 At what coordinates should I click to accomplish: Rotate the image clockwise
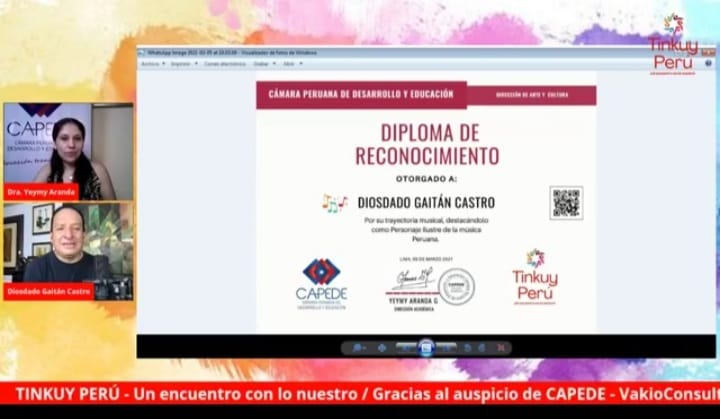tap(482, 348)
